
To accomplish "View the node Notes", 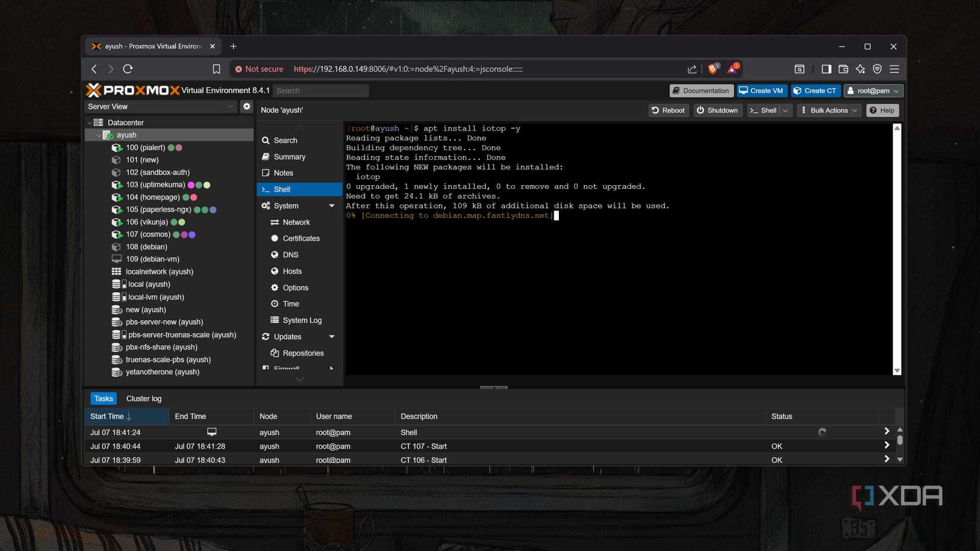I will [x=283, y=173].
